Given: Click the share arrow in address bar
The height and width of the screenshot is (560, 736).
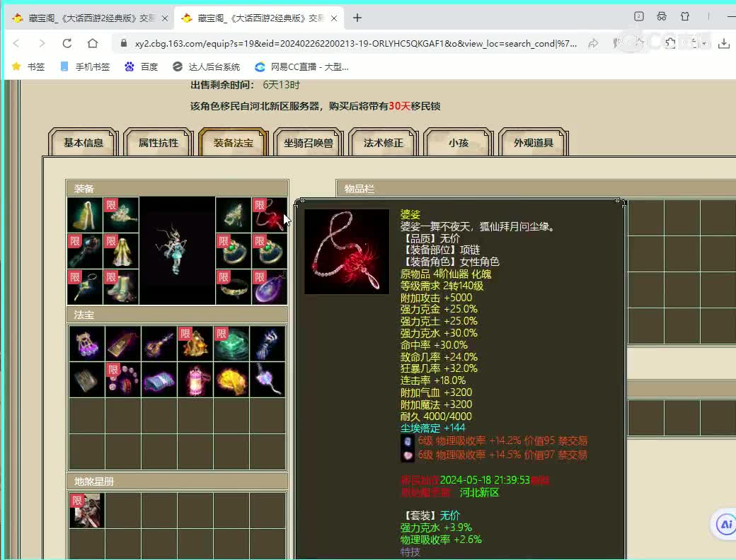Looking at the screenshot, I should click(x=593, y=44).
